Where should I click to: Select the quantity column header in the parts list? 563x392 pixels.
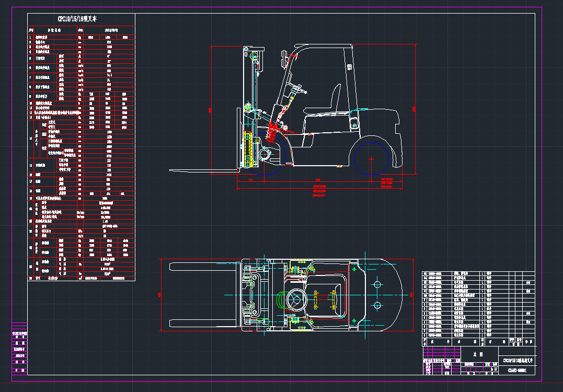tap(482, 341)
